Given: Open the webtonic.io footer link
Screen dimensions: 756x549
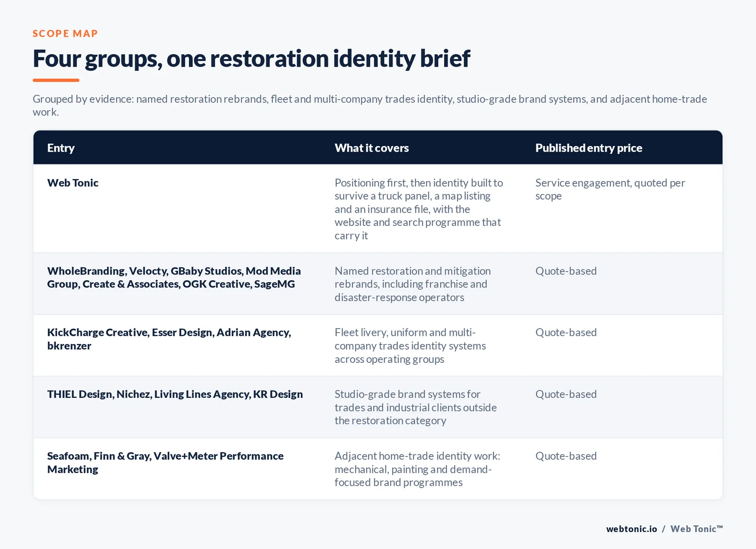Looking at the screenshot, I should pyautogui.click(x=632, y=529).
